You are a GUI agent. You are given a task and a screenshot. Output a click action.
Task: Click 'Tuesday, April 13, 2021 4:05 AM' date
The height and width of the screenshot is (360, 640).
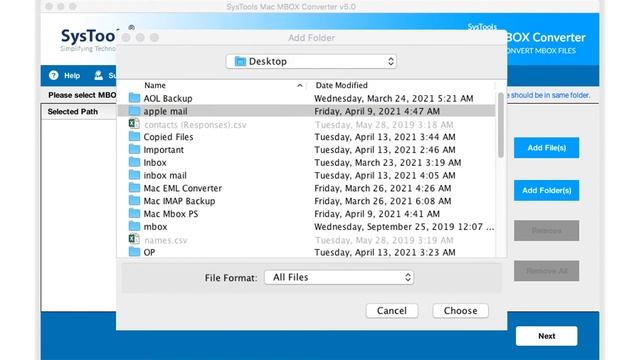pos(384,176)
